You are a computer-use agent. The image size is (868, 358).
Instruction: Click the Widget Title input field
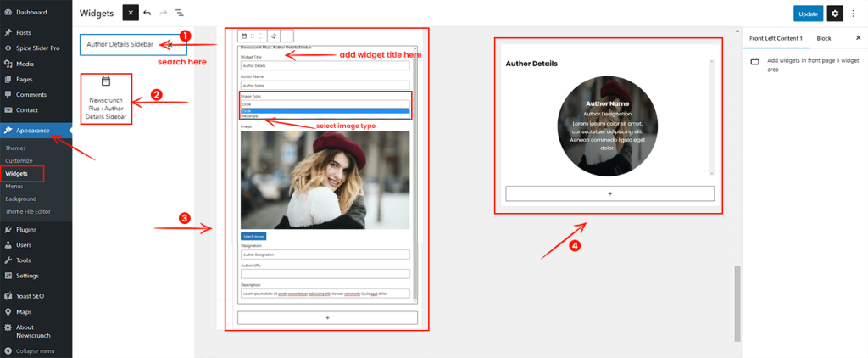[x=325, y=65]
